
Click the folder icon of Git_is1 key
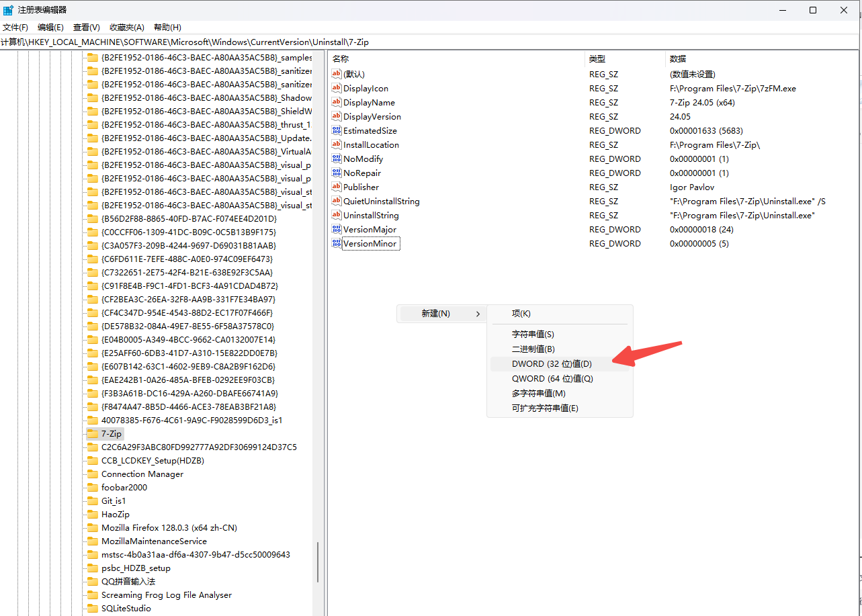click(93, 501)
